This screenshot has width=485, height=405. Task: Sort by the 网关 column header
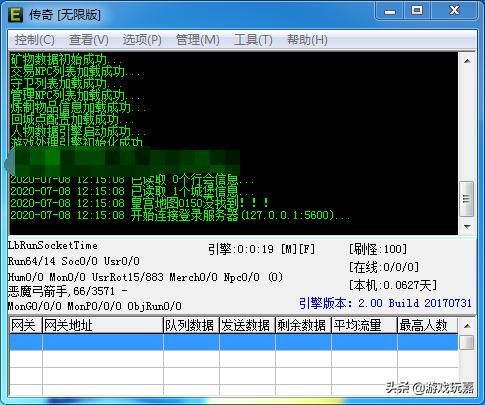pos(26,325)
